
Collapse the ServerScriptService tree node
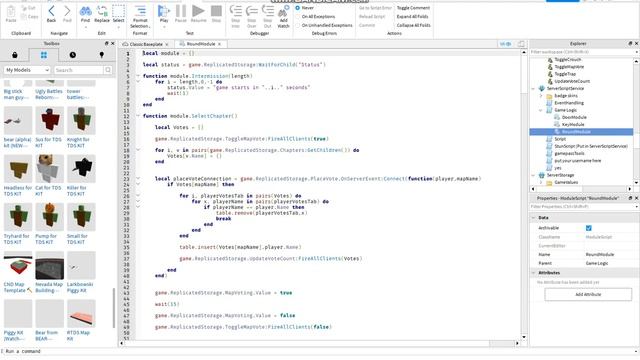coord(533,89)
